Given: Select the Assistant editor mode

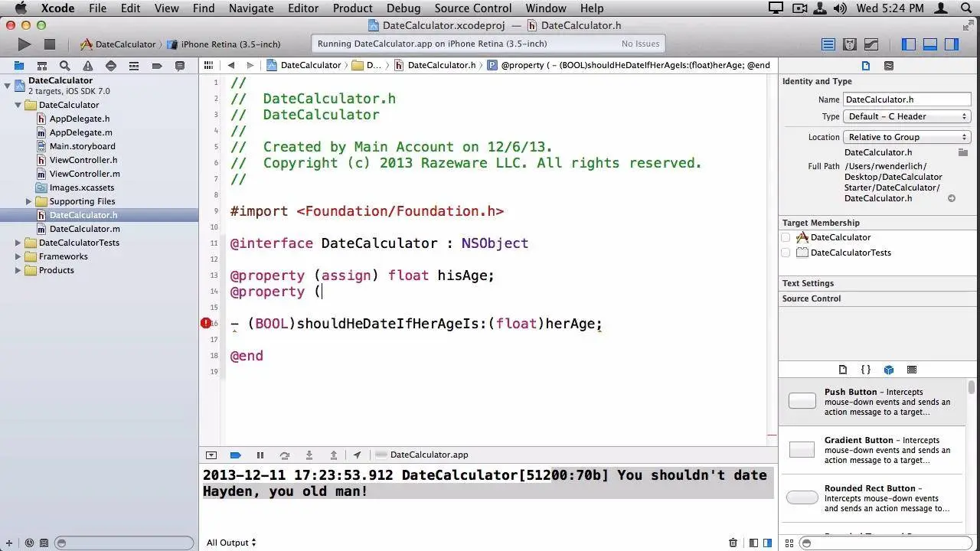Looking at the screenshot, I should pos(850,44).
